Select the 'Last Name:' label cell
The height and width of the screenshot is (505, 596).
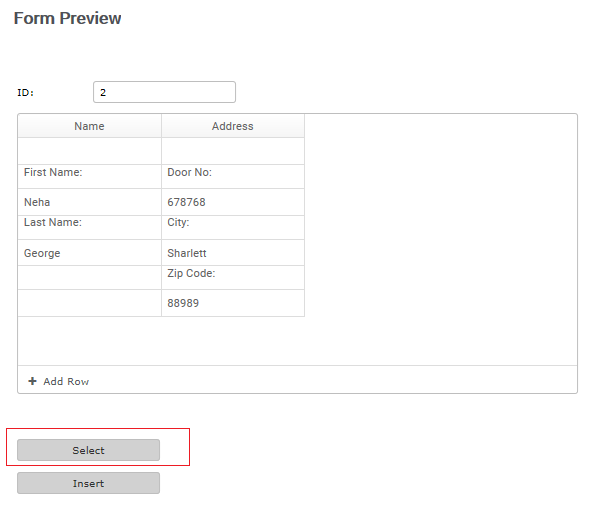pos(90,228)
